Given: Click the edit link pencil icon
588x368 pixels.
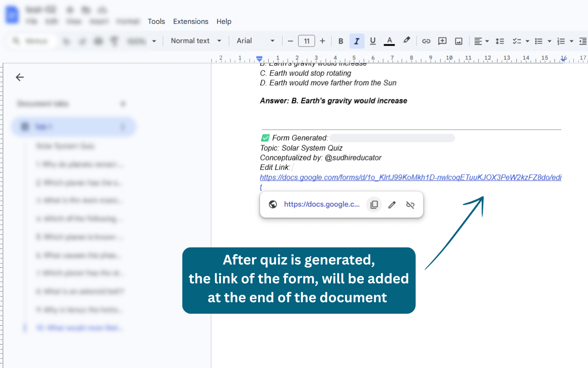Looking at the screenshot, I should click(392, 205).
